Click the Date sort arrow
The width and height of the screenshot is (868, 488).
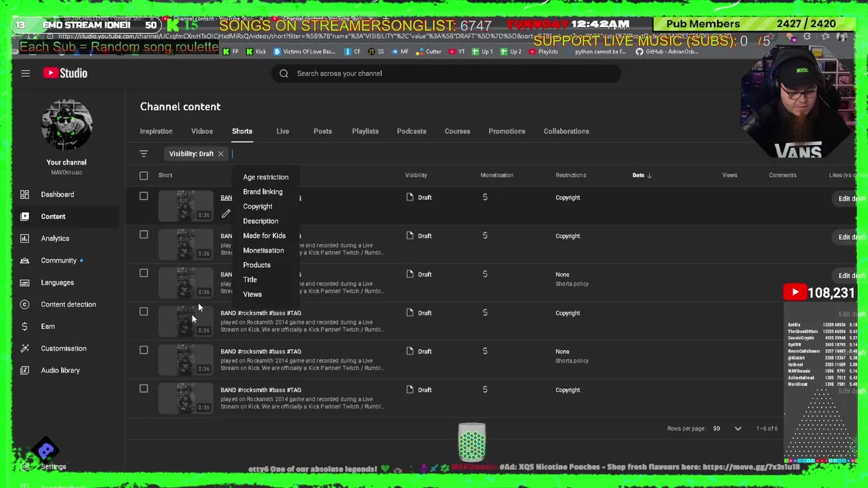649,176
